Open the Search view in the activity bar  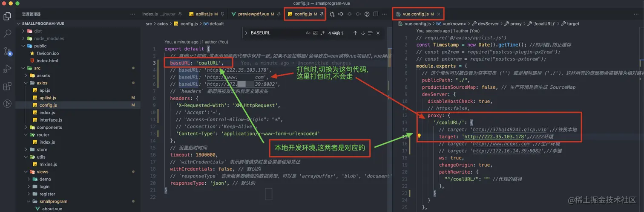point(7,33)
